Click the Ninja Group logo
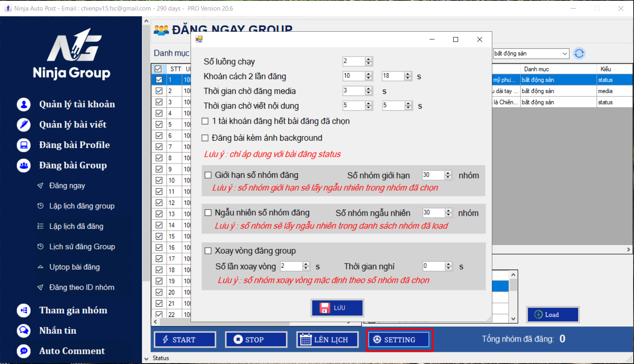Viewport: 634px width, 364px height. [72, 53]
